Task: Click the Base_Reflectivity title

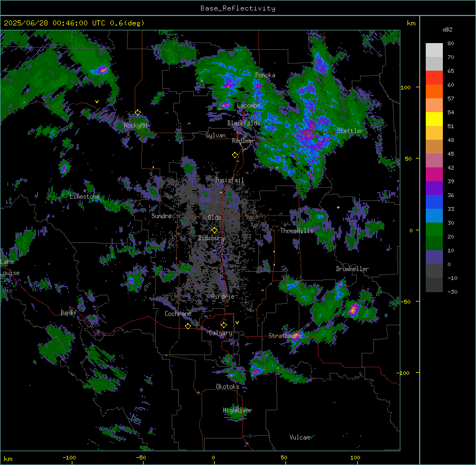Action: click(x=238, y=8)
